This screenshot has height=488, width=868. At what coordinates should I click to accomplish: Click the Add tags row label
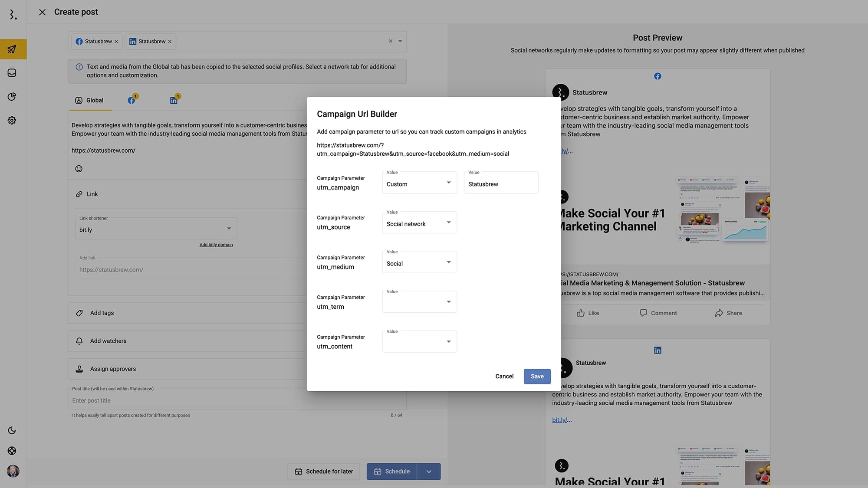coord(102,313)
